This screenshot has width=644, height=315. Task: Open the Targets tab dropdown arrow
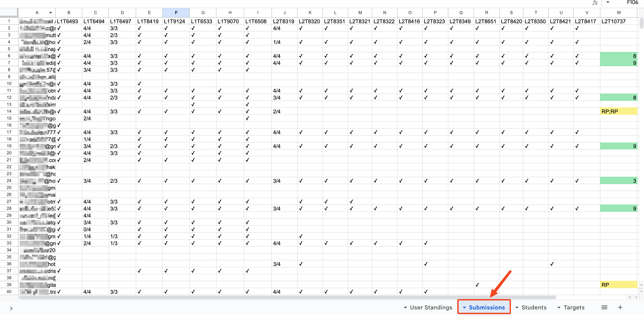point(559,307)
